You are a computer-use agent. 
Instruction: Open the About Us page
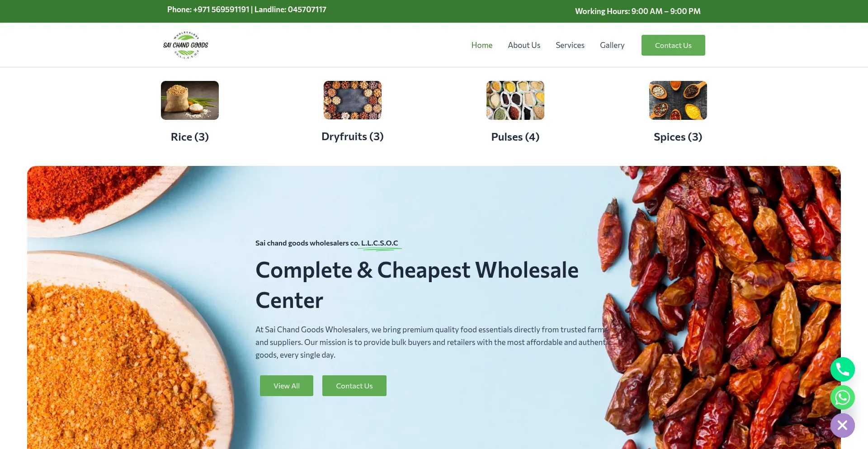524,45
